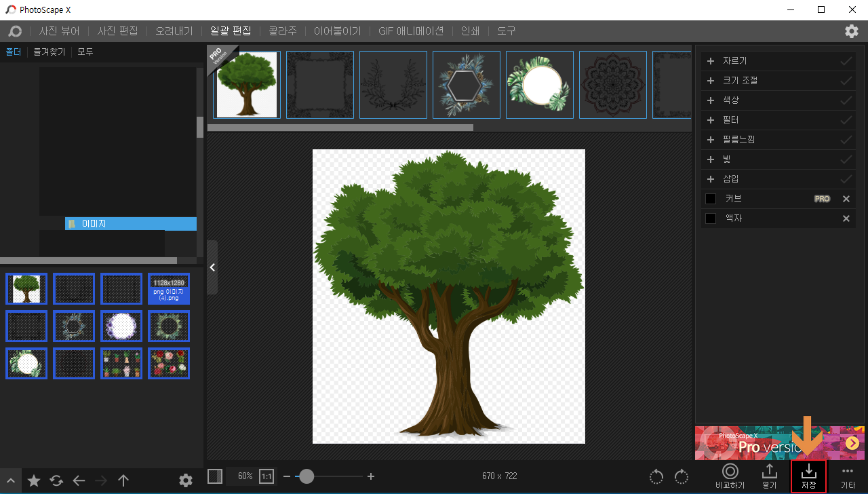Go back with the left arrow icon
Image resolution: width=868 pixels, height=494 pixels.
[x=79, y=480]
